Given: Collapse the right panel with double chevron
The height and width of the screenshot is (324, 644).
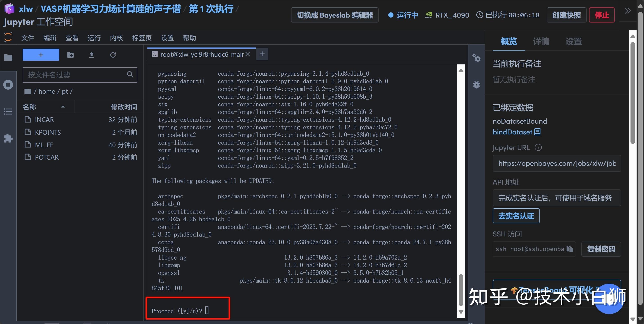Looking at the screenshot, I should pos(628,11).
